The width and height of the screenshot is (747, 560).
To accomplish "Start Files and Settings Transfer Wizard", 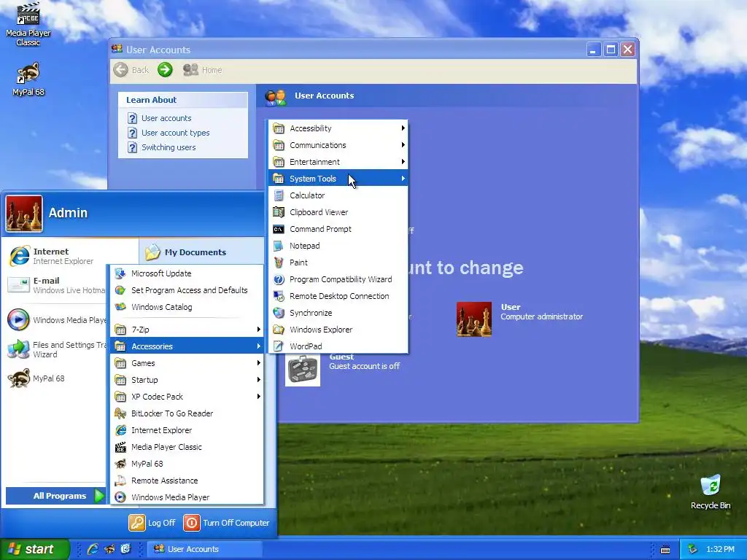I will [x=56, y=349].
